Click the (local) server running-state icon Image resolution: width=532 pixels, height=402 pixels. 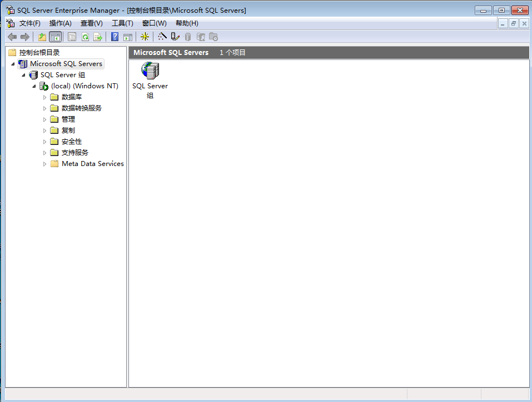[44, 86]
